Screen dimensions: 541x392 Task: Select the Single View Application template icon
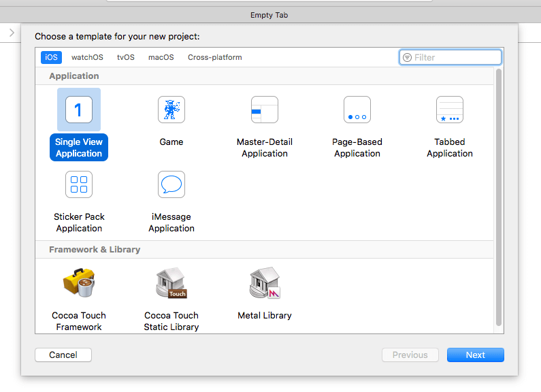(79, 110)
